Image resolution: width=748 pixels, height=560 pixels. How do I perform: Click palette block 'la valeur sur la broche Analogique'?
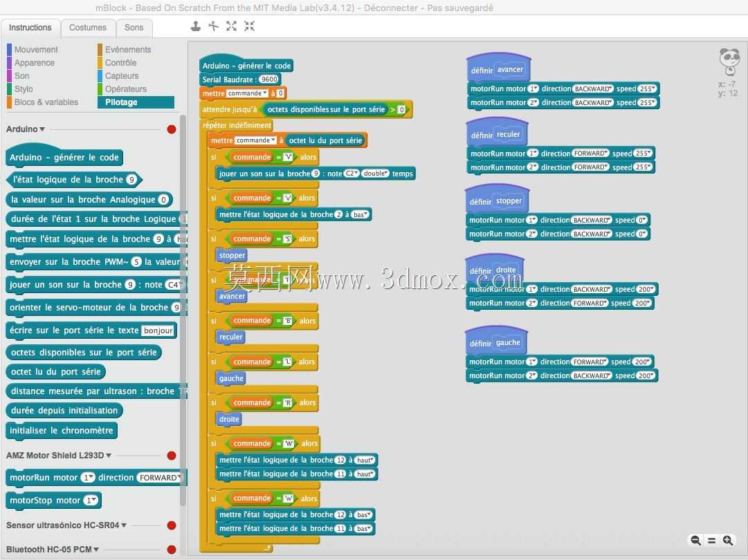[x=89, y=200]
